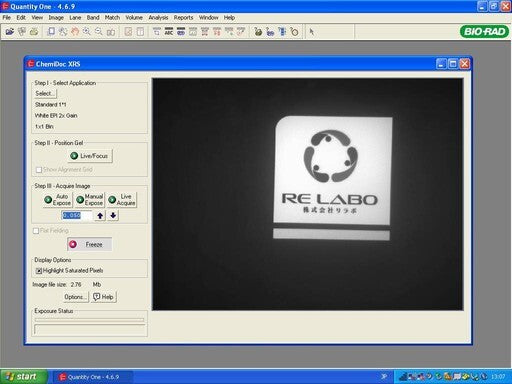Click the 'Image file size' label
The width and height of the screenshot is (512, 384).
50,285
